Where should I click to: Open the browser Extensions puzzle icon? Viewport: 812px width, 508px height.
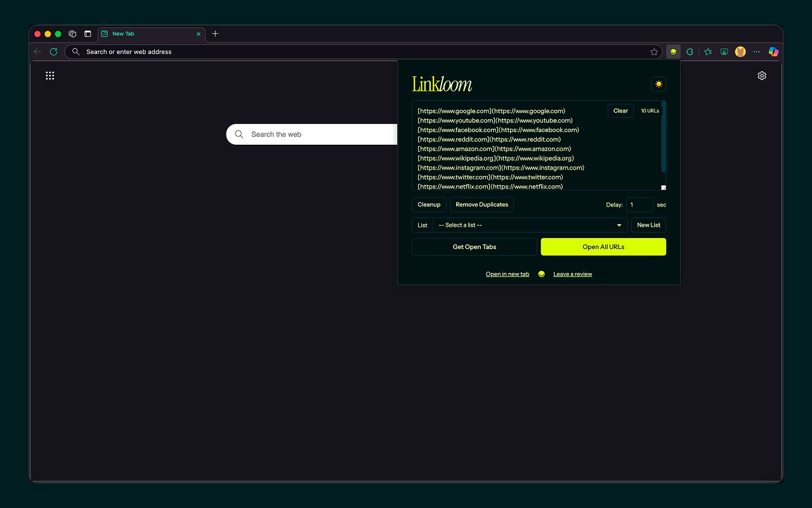(x=690, y=52)
